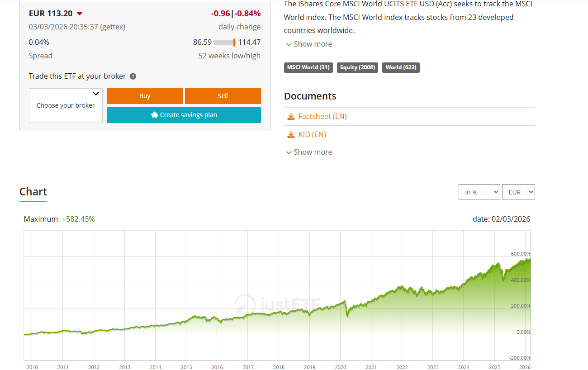Click the 'daily change' label
Screen dimensions: 588x370
tap(240, 27)
